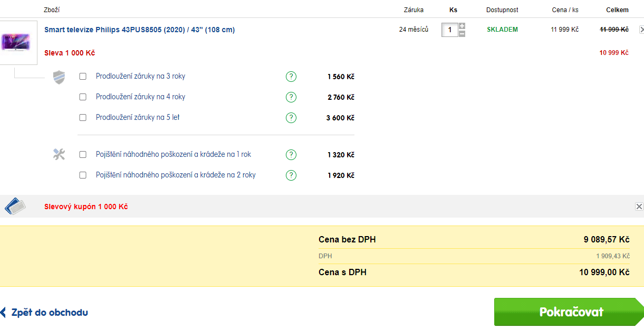
Task: Click the quantity input field
Action: pyautogui.click(x=450, y=30)
